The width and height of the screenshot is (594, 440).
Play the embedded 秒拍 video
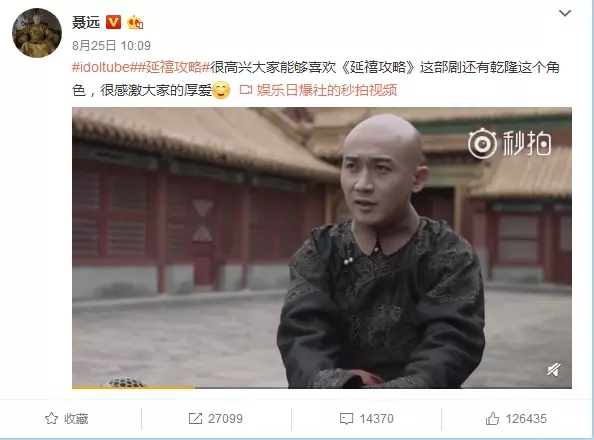[x=322, y=247]
